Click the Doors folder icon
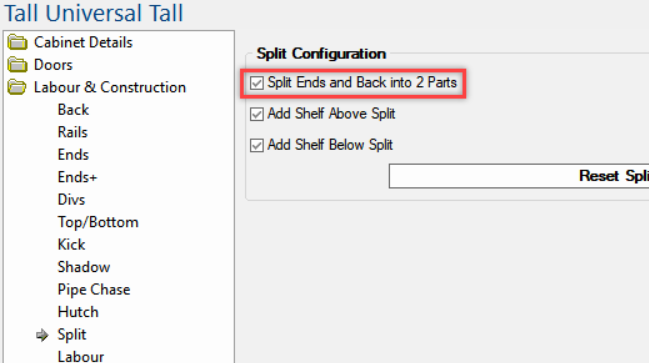The height and width of the screenshot is (363, 649). [x=18, y=65]
